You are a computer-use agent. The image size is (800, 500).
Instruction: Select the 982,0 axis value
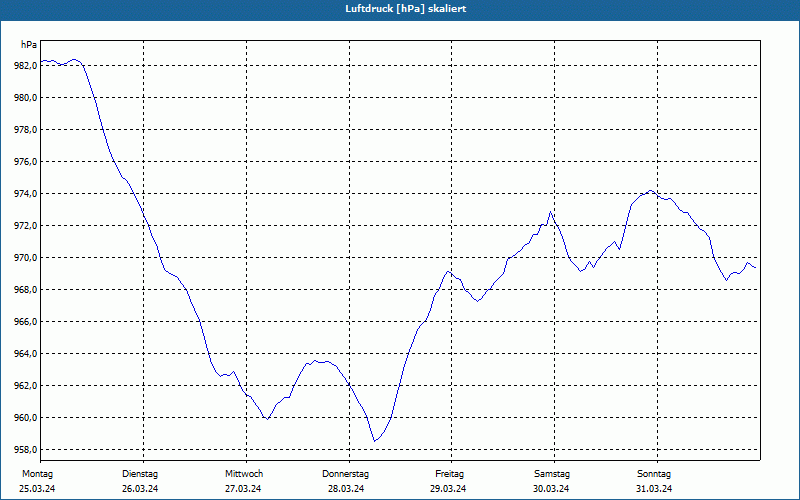(x=26, y=66)
